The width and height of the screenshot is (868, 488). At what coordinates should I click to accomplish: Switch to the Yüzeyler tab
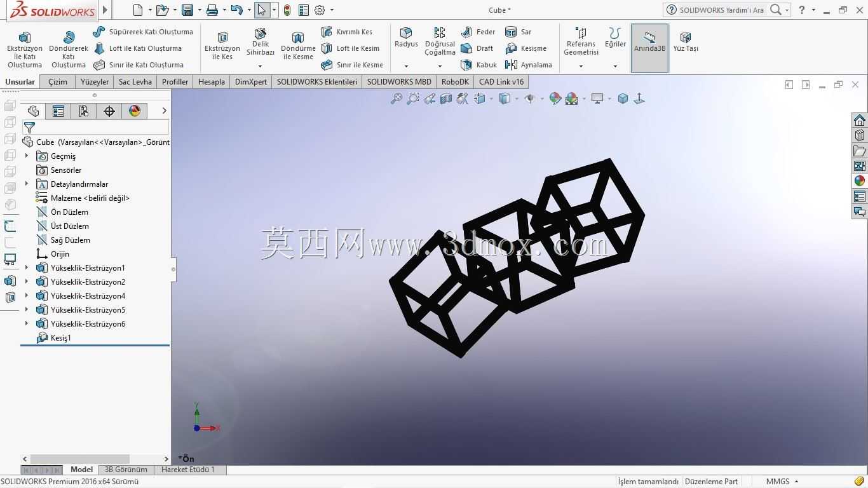pyautogui.click(x=95, y=81)
